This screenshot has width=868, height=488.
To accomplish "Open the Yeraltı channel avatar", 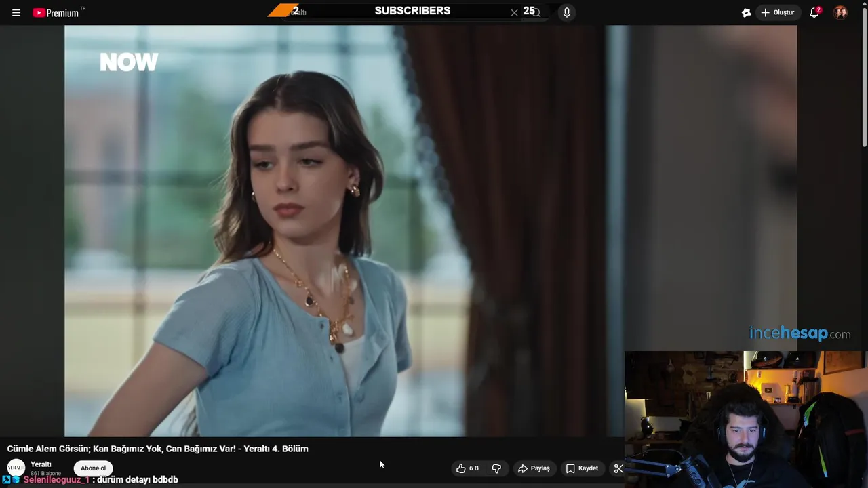I will tap(16, 468).
